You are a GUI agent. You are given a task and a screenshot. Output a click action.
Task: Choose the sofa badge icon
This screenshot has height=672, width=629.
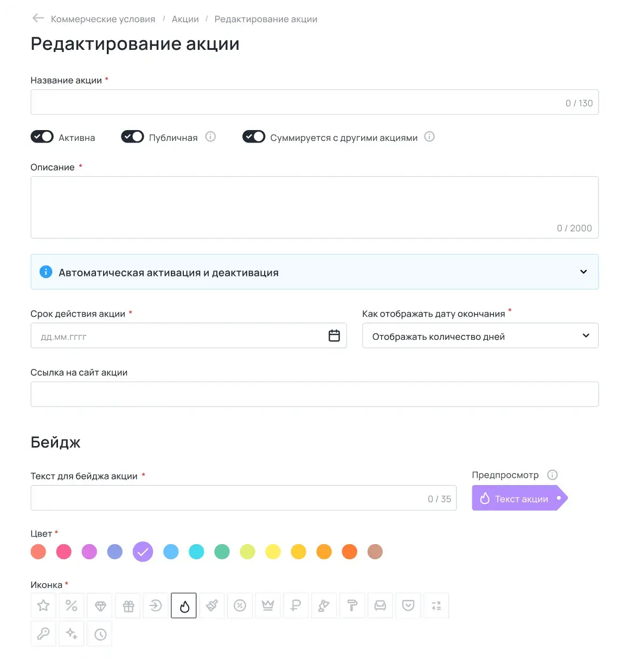(x=380, y=605)
